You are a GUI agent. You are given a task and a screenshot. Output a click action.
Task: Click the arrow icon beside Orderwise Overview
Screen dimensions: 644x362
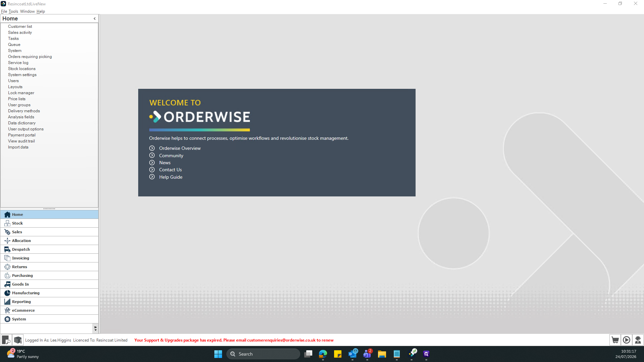152,148
